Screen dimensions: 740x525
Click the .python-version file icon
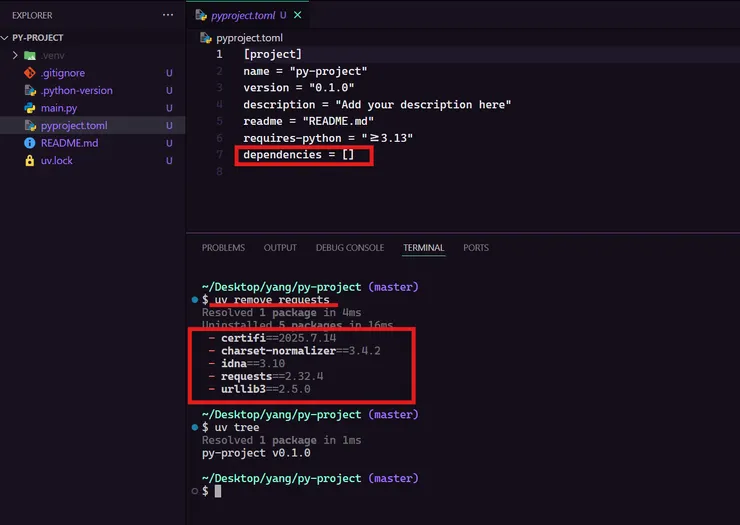pos(30,90)
